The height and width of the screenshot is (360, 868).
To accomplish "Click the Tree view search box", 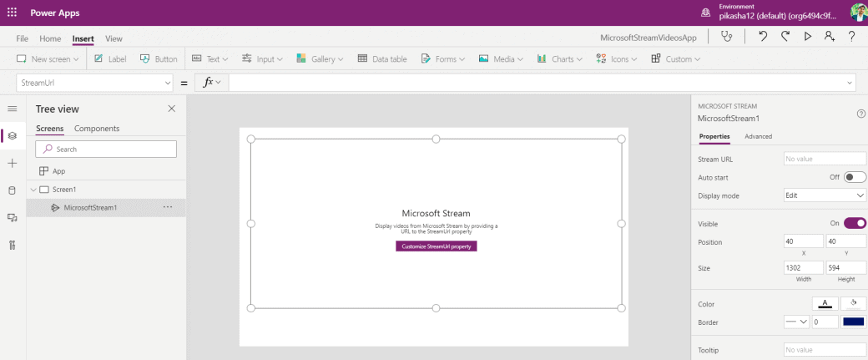I will (106, 149).
